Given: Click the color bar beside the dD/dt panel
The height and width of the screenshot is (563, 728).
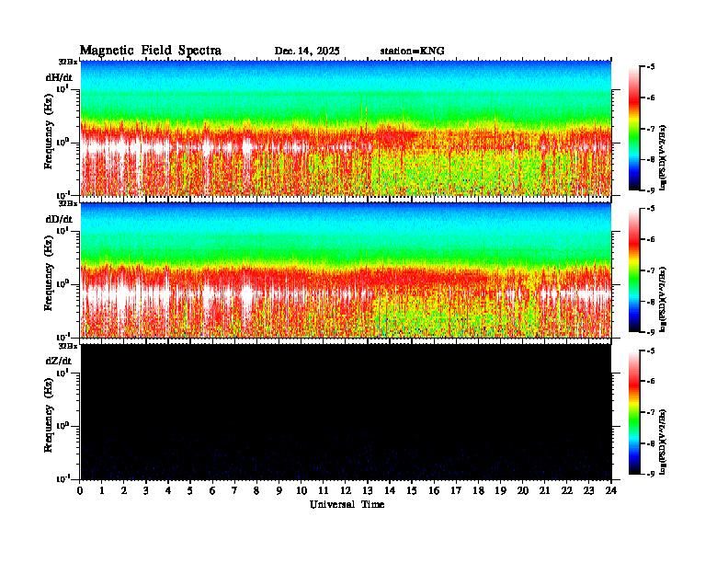Looking at the screenshot, I should 634,270.
